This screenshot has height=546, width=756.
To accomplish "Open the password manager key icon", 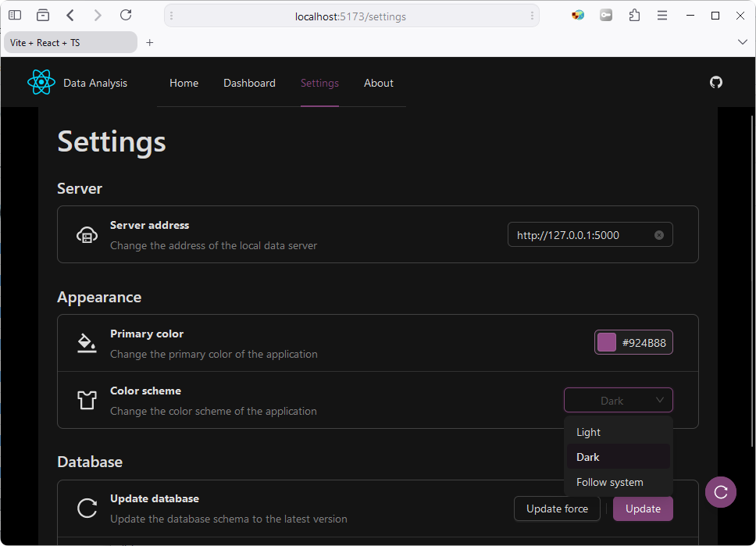I will 606,16.
